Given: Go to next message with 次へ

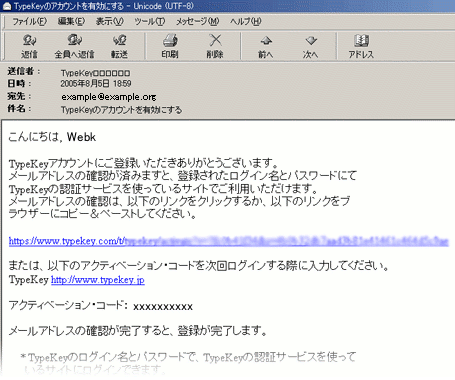Looking at the screenshot, I should [310, 46].
